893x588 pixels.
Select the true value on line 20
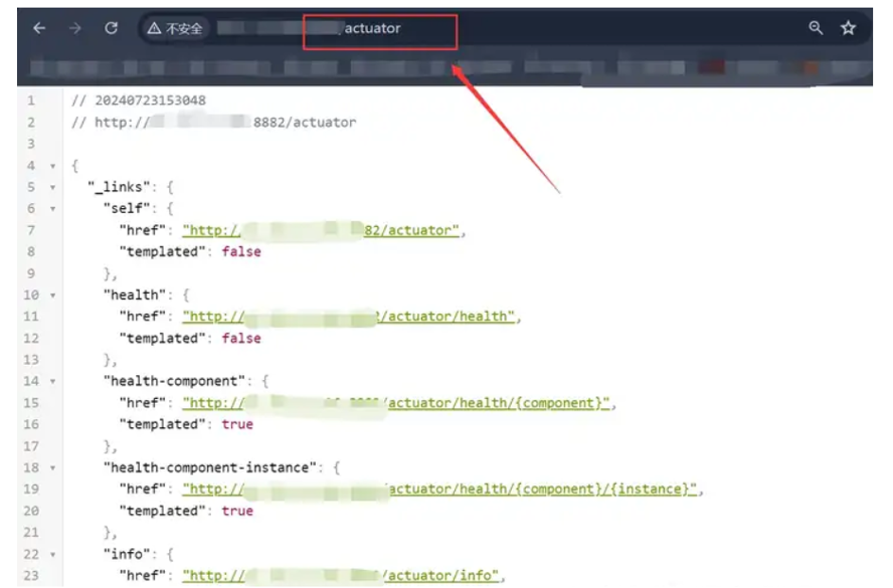tap(237, 511)
